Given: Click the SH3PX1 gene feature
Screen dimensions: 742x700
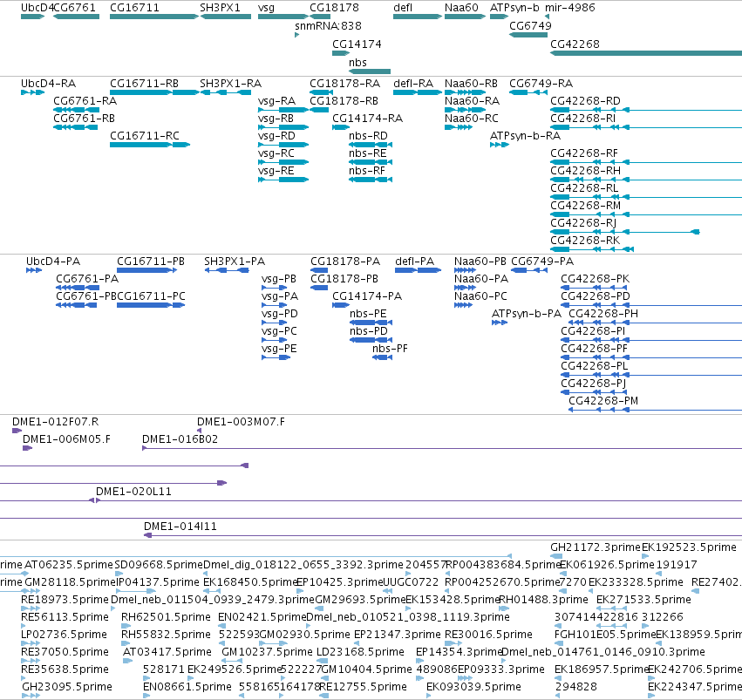Looking at the screenshot, I should 226,17.
